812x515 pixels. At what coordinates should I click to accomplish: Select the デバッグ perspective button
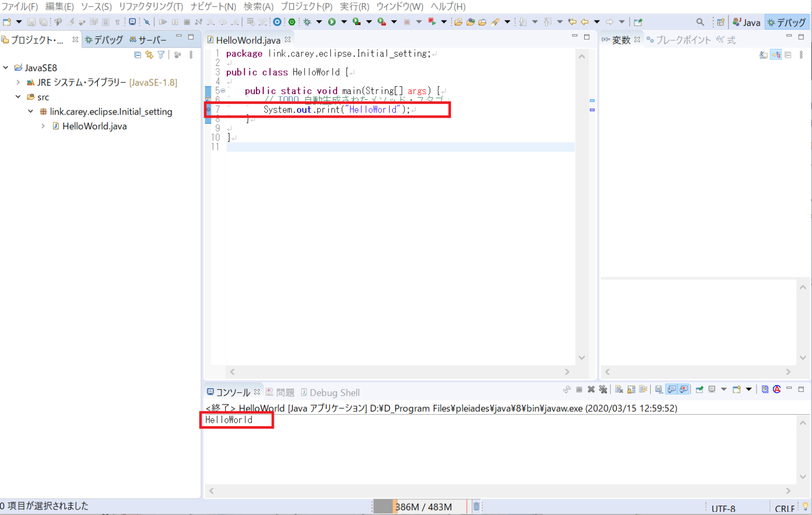coord(787,22)
